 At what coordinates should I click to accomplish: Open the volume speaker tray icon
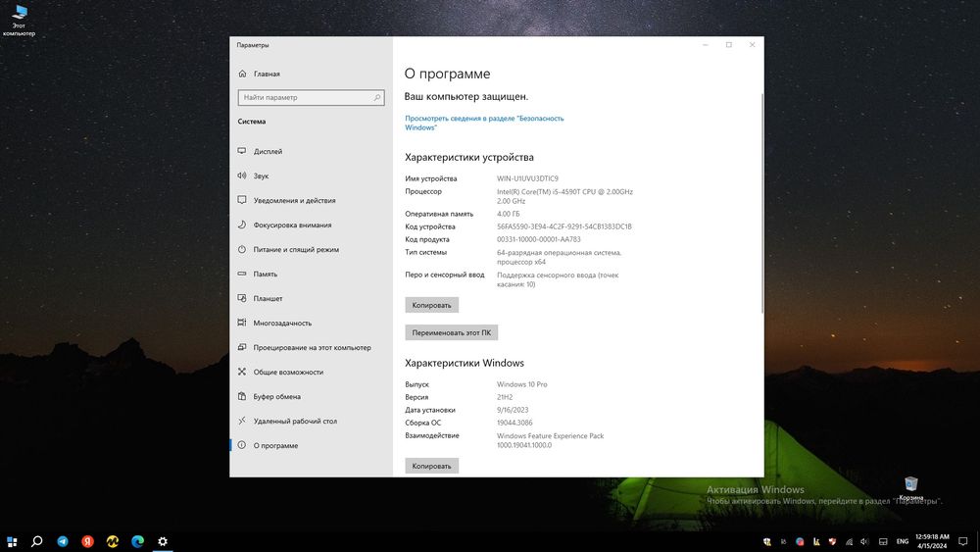tap(865, 541)
